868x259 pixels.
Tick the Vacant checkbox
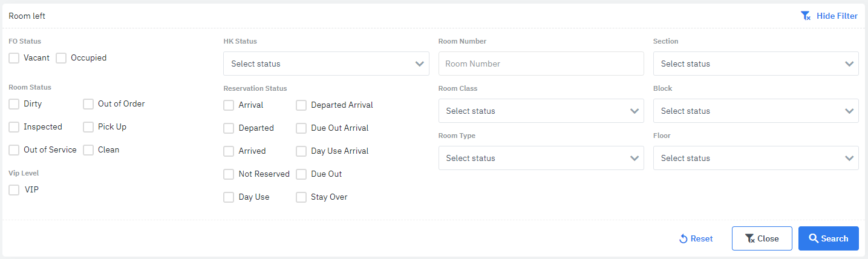click(x=14, y=58)
